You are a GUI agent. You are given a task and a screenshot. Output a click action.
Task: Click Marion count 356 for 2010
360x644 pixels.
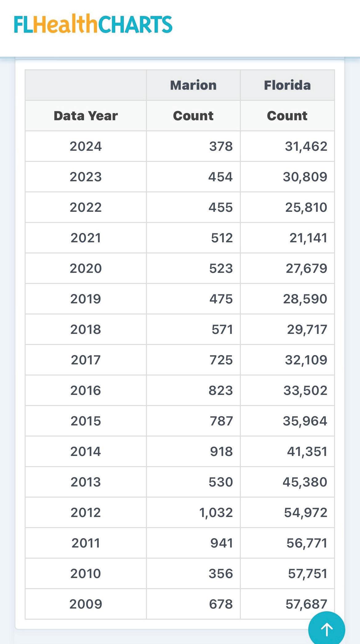193,573
